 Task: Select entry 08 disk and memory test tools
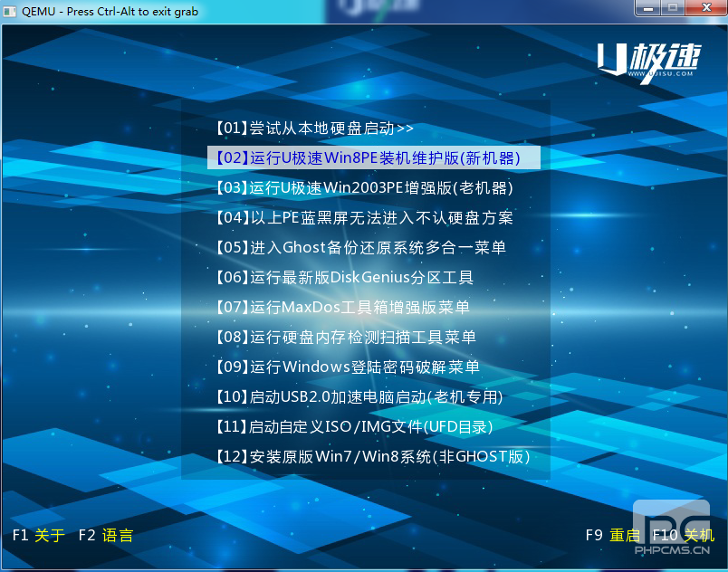pos(345,337)
